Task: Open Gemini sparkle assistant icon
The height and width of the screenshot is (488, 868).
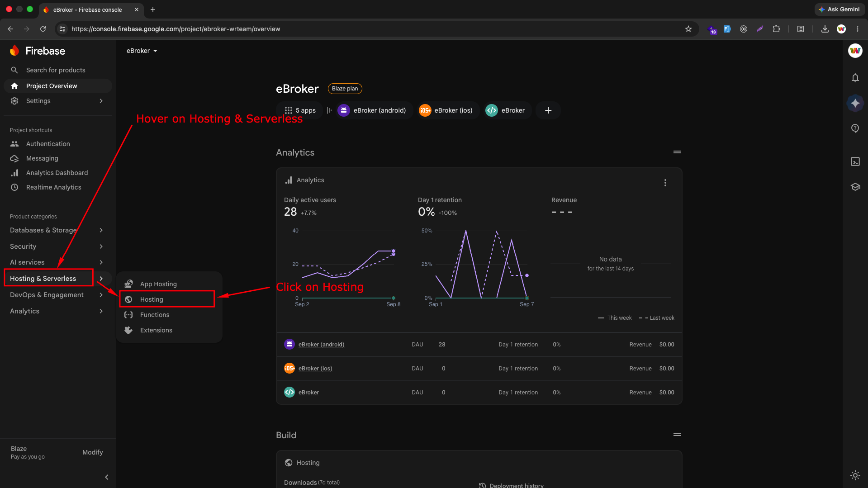Action: [855, 103]
